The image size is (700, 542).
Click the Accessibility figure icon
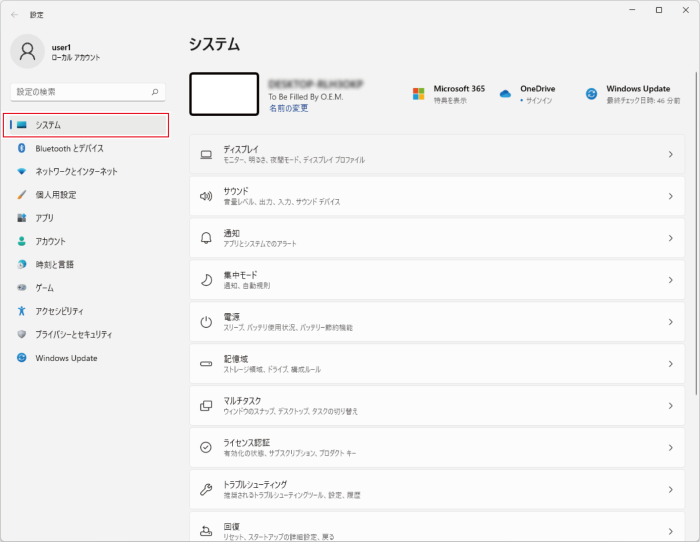pyautogui.click(x=21, y=311)
